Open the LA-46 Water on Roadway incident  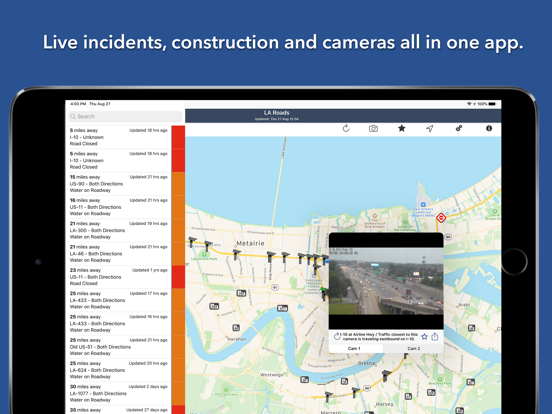coord(125,253)
